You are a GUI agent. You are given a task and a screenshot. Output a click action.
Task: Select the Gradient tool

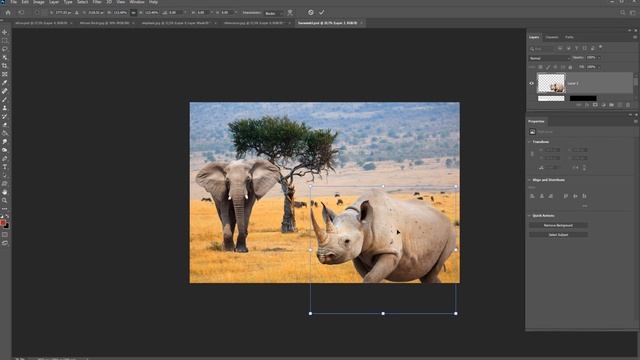pyautogui.click(x=4, y=133)
